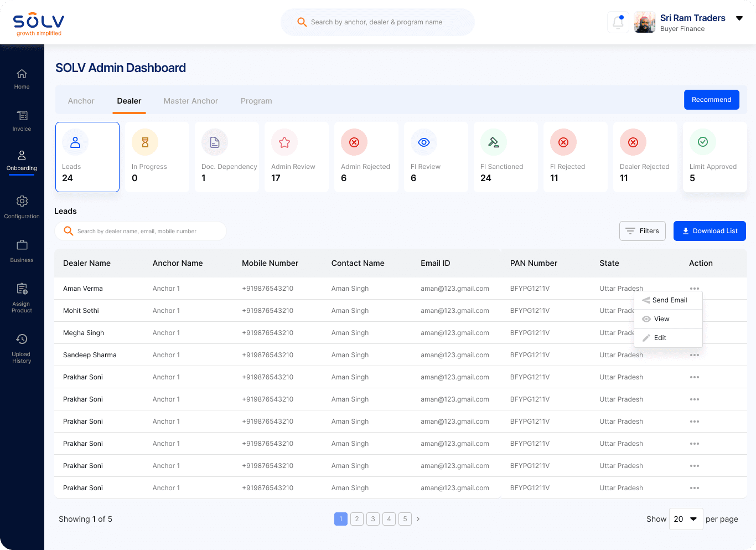The image size is (756, 550).
Task: Choose Send Email from the action menu
Action: pyautogui.click(x=668, y=300)
